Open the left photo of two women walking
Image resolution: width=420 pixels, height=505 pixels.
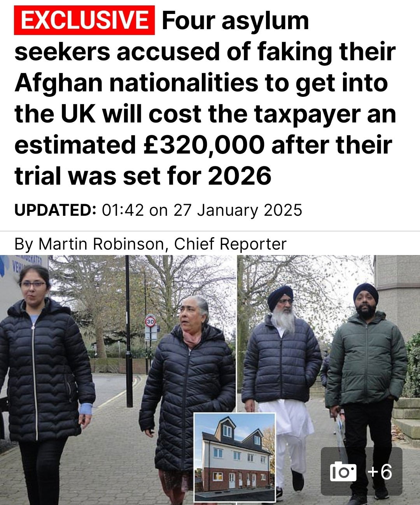tap(118, 380)
